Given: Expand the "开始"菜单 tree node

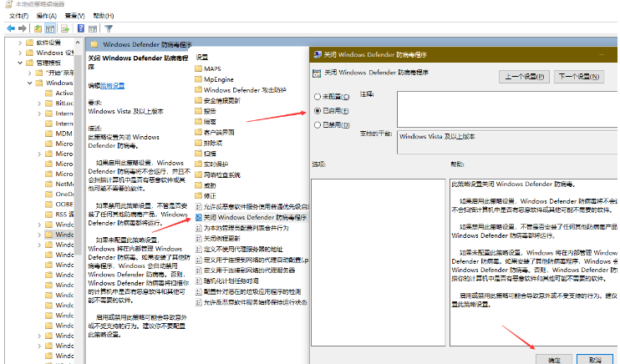Looking at the screenshot, I should [x=29, y=73].
